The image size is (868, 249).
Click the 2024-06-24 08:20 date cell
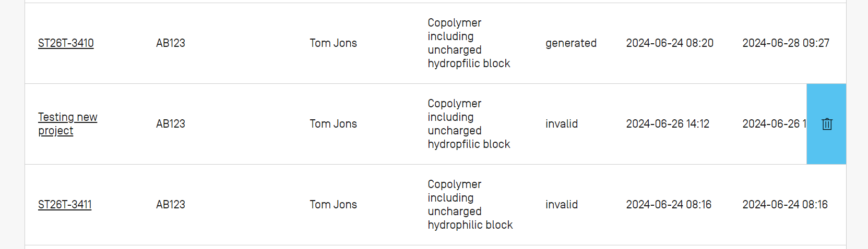pos(670,43)
